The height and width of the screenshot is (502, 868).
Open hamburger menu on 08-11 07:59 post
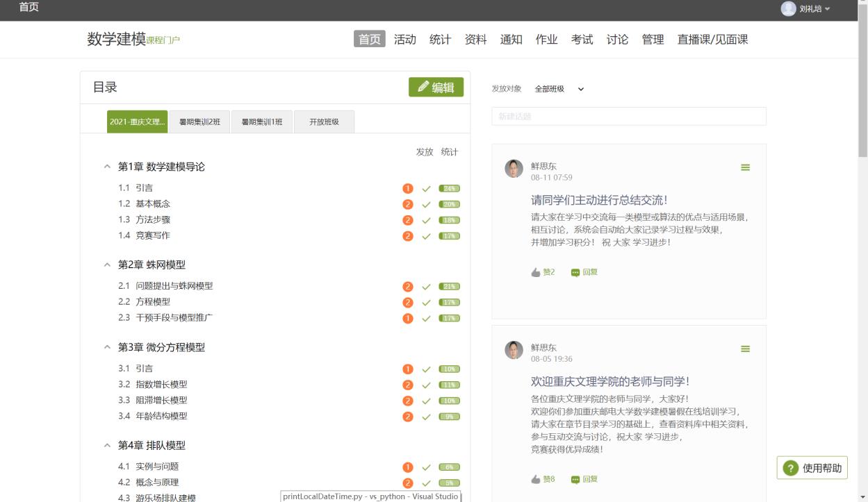[745, 167]
